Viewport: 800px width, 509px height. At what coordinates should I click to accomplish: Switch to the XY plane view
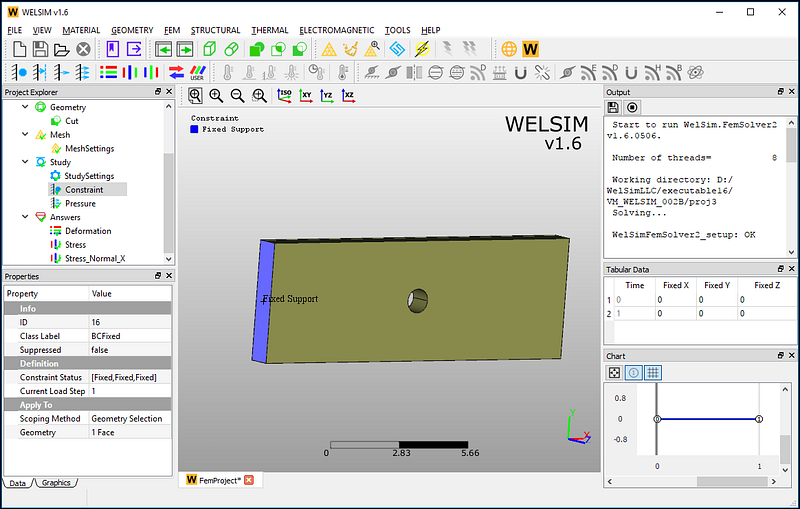305,95
